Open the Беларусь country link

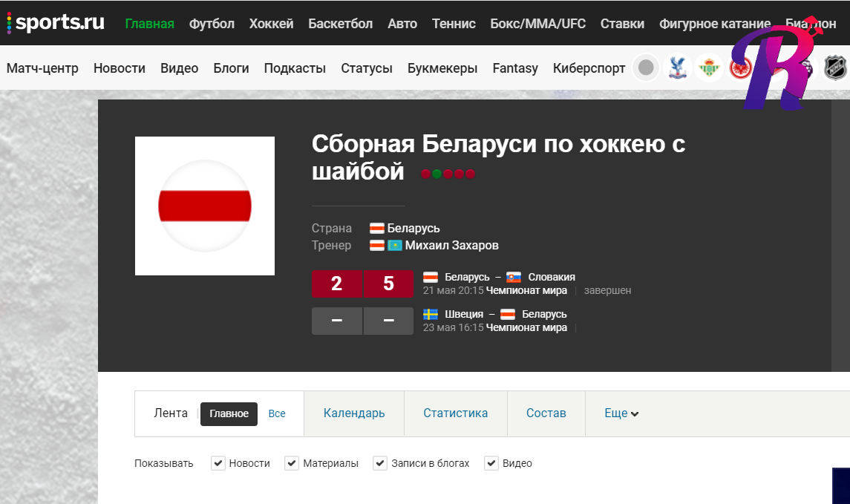tap(413, 228)
